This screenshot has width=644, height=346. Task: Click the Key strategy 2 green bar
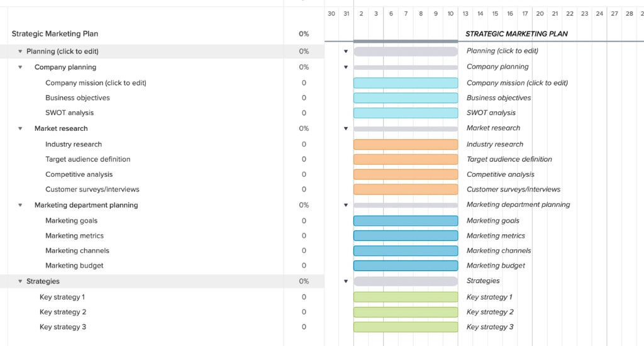[406, 312]
